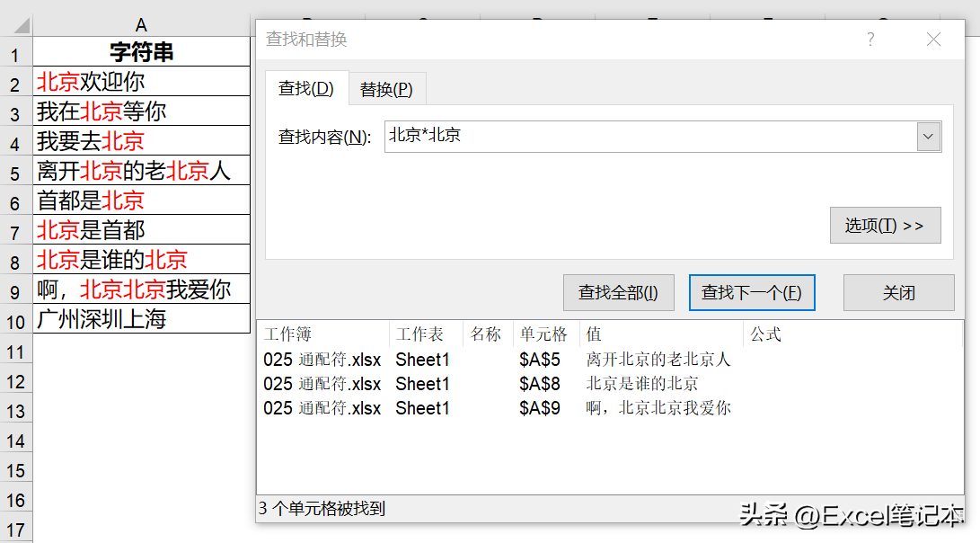This screenshot has width=980, height=543.
Task: Click the 名称 results column header
Action: (488, 334)
